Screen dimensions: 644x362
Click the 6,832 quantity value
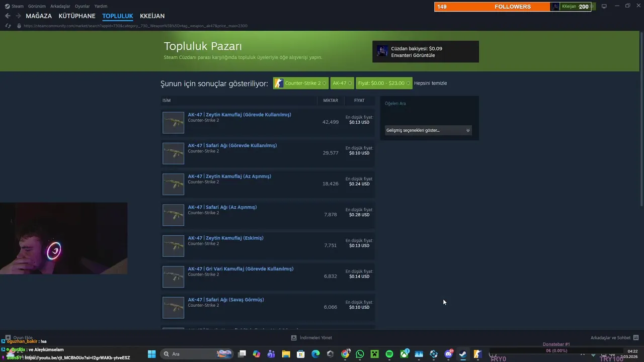[331, 277]
